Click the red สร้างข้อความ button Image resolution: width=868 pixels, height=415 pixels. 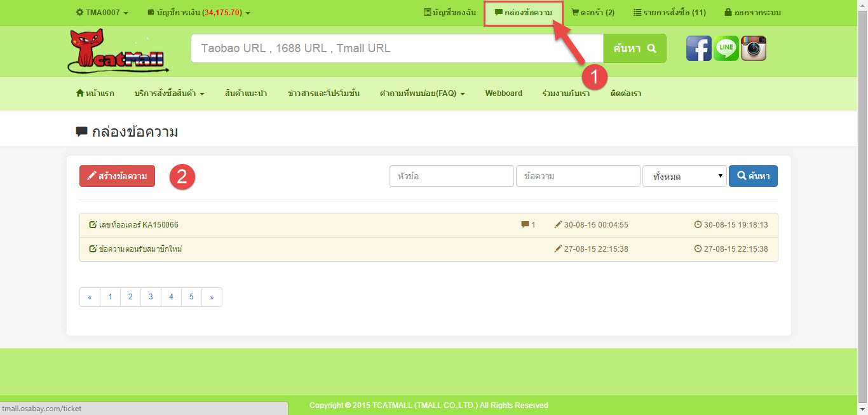[117, 176]
